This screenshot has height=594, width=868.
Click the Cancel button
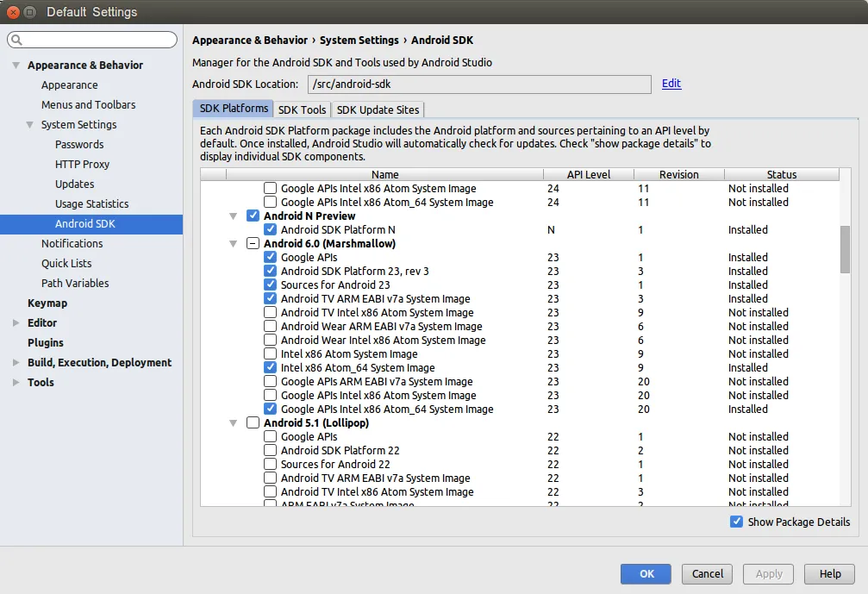[708, 573]
